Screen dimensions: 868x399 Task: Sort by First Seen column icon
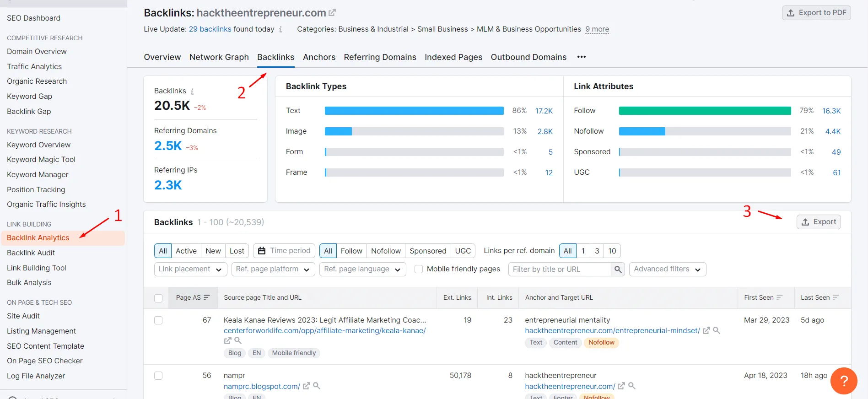[x=780, y=297]
